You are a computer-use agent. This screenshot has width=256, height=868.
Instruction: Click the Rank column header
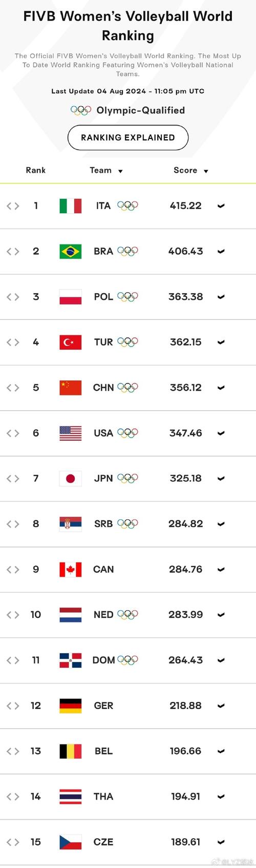click(36, 170)
